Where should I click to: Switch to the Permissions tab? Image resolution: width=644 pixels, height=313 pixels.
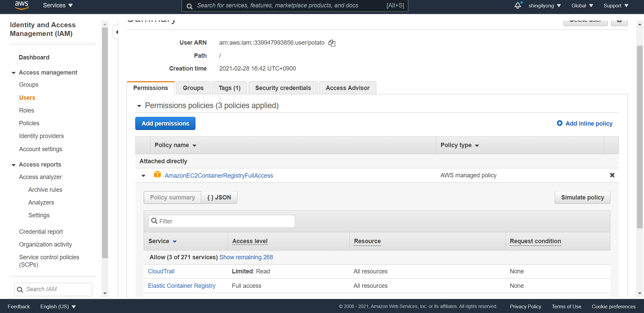point(151,88)
